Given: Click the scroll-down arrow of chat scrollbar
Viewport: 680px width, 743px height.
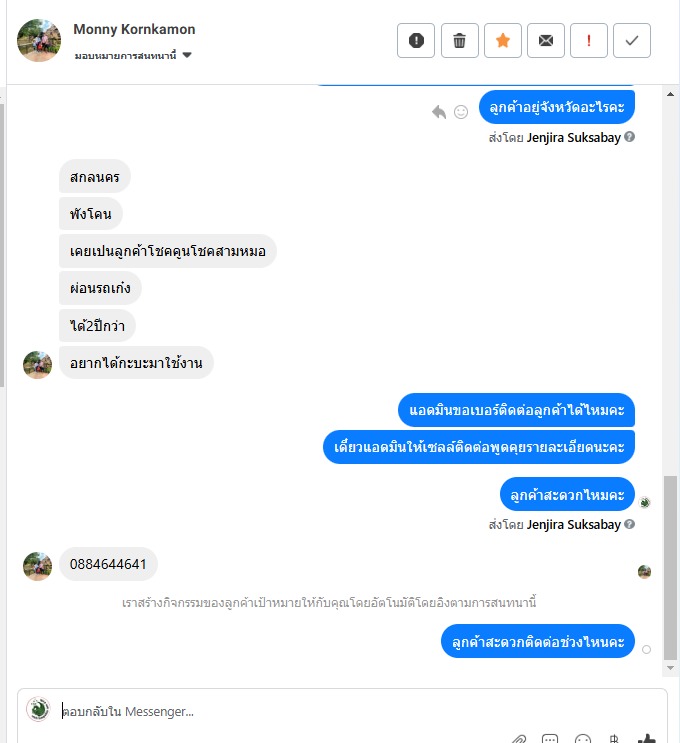Looking at the screenshot, I should pos(670,668).
